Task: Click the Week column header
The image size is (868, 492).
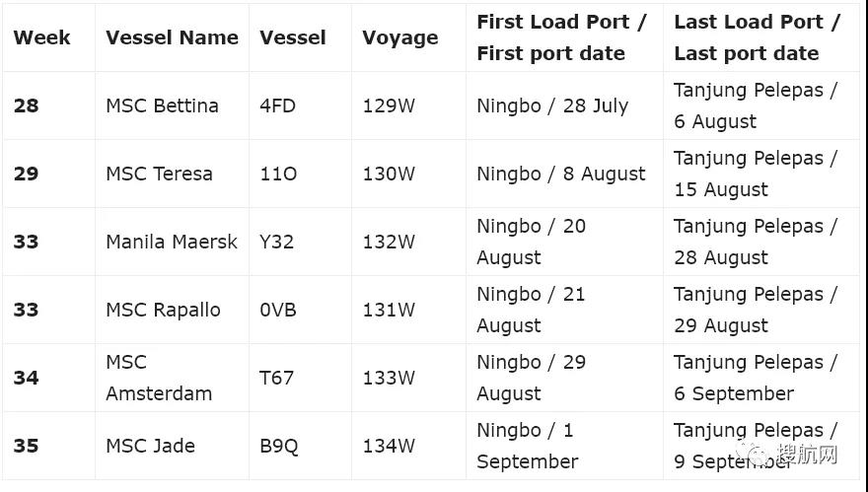Action: tap(41, 37)
